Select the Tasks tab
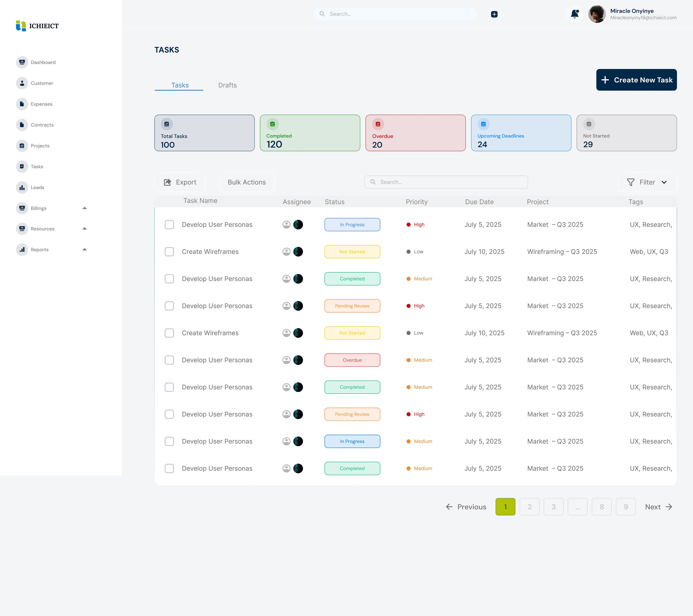The image size is (693, 616). coord(180,85)
